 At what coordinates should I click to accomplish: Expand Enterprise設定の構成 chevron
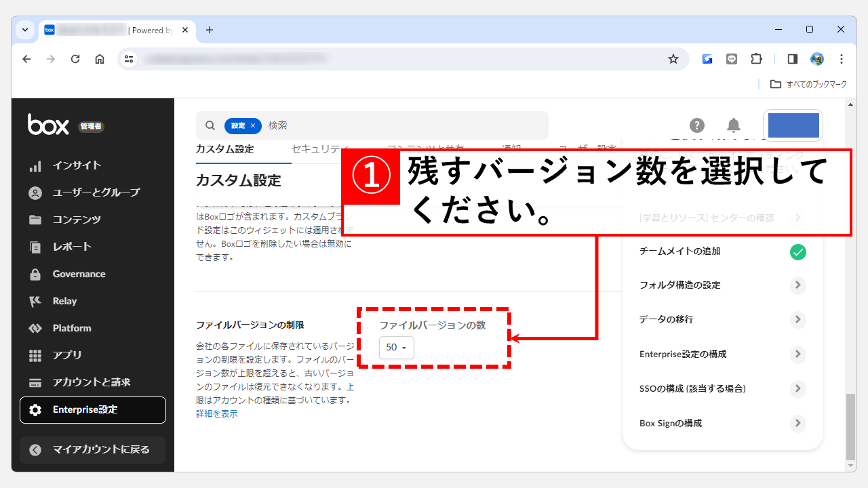tap(798, 354)
